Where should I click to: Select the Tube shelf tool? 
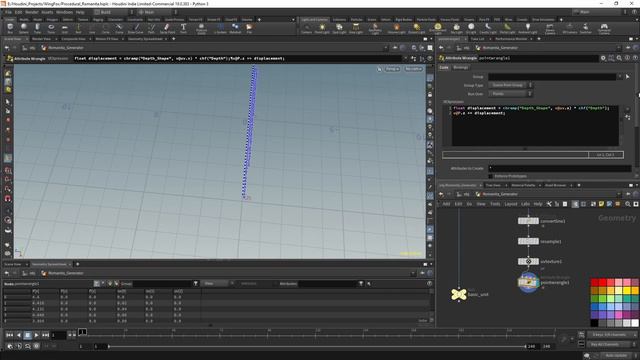(x=37, y=28)
